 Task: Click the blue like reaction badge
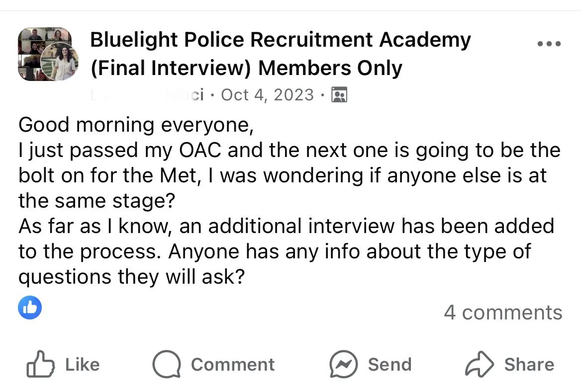click(30, 308)
